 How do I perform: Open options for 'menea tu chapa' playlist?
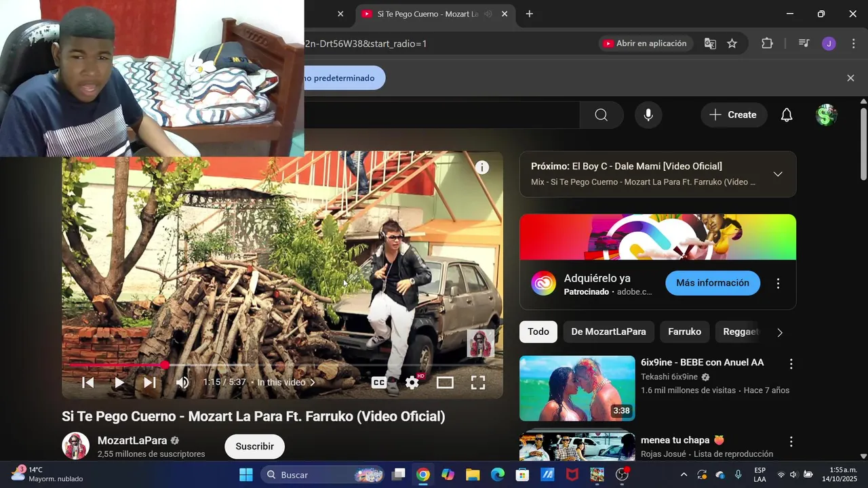791,441
